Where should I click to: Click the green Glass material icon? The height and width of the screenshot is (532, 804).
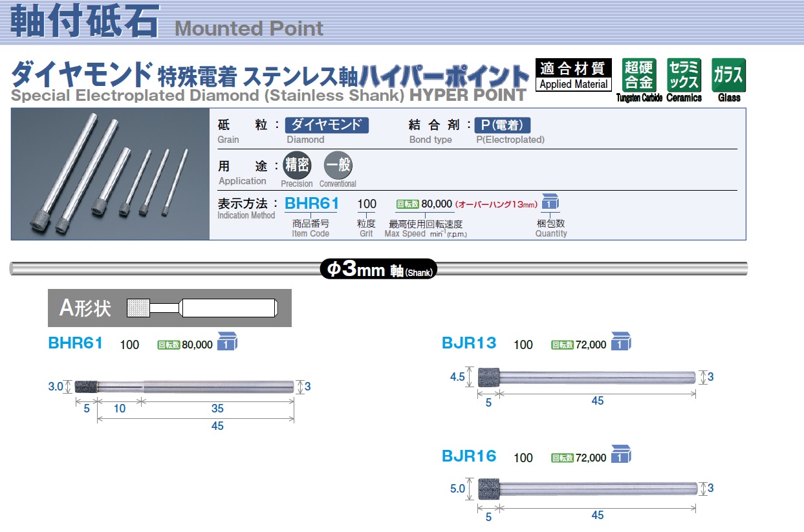(x=729, y=75)
